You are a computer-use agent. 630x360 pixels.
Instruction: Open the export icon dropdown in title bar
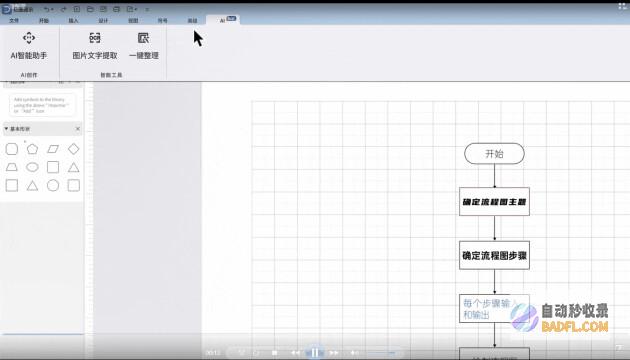tap(132, 9)
